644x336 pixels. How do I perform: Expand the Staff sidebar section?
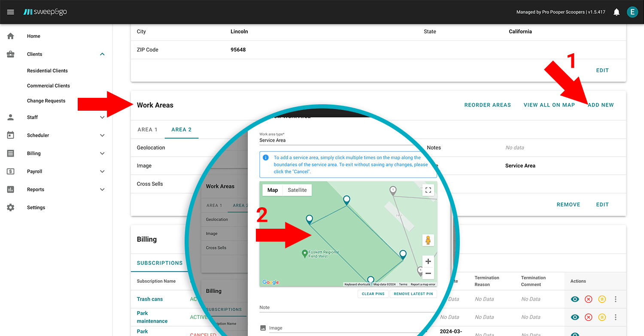[102, 117]
